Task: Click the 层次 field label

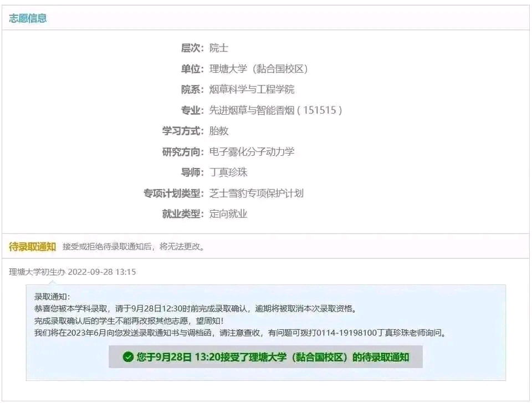Action: point(192,48)
